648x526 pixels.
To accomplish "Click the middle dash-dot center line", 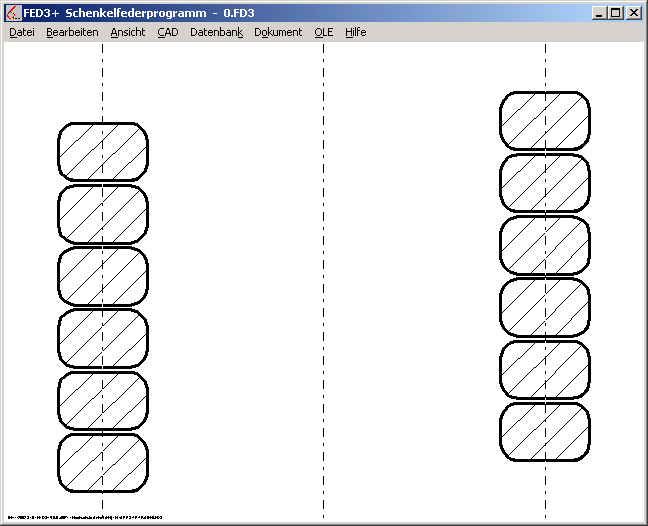I will [x=323, y=280].
